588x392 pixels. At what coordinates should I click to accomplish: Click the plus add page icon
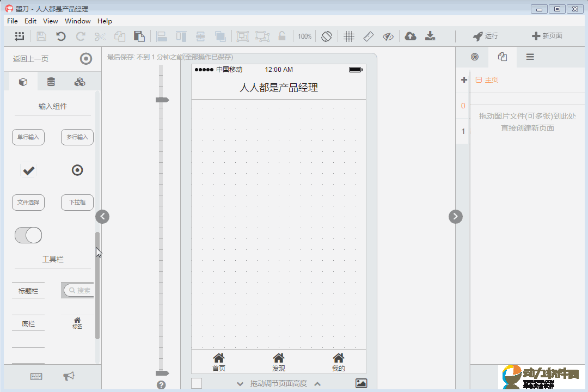464,80
